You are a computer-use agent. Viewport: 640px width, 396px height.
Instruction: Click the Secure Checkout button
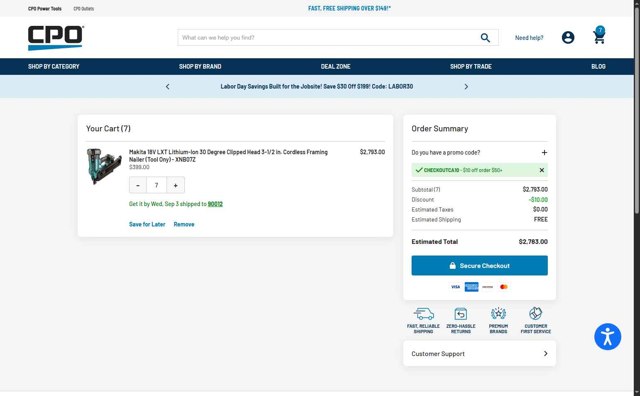coord(480,265)
